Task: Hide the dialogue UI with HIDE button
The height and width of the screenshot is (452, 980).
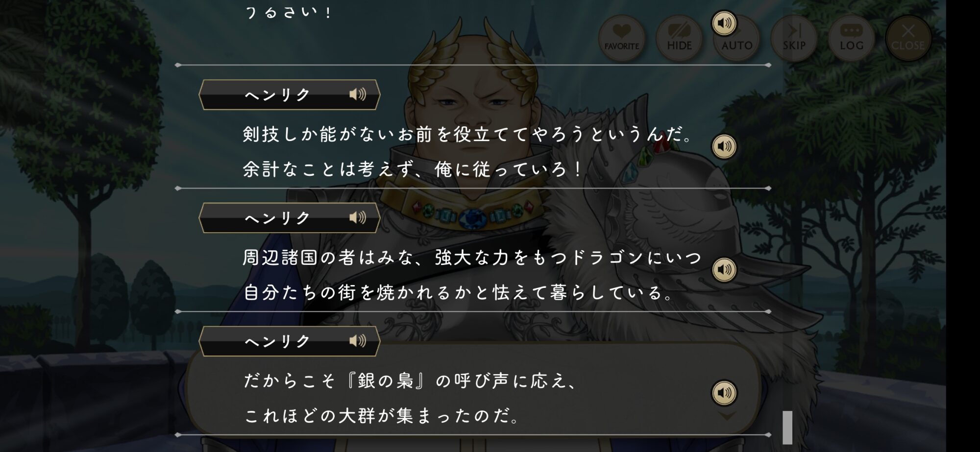Action: 679,38
